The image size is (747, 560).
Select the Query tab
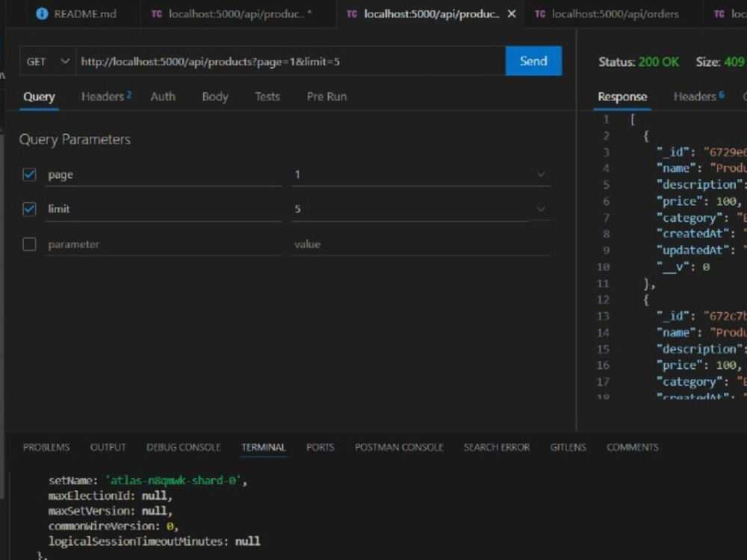pyautogui.click(x=39, y=96)
